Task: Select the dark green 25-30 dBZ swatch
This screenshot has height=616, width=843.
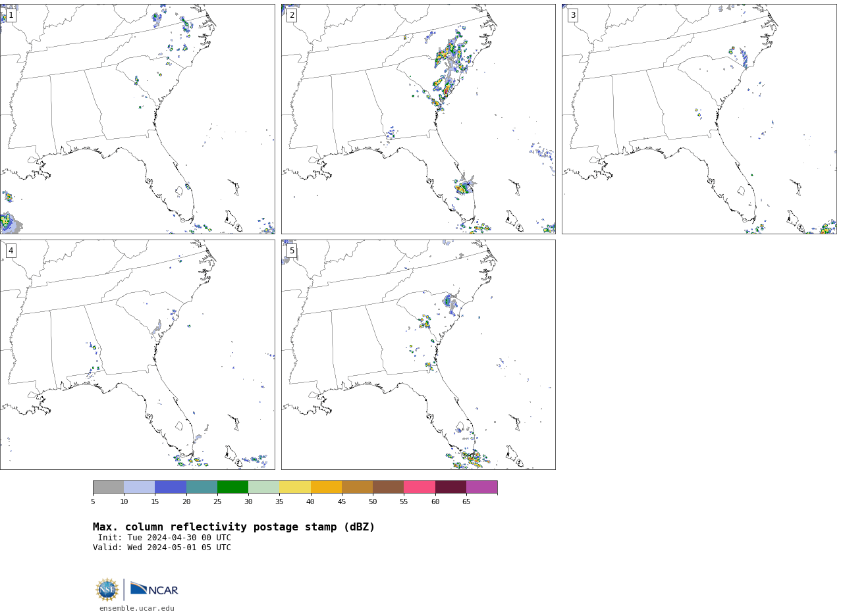Action: click(232, 487)
